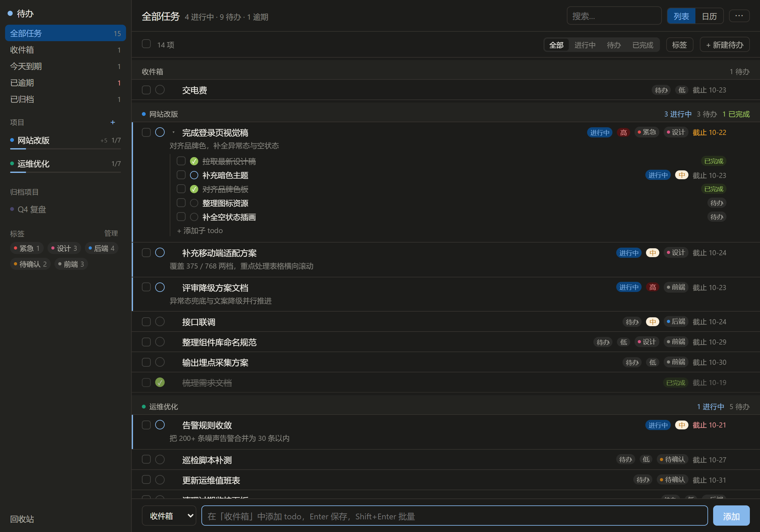
Task: Click the 标签 filter button
Action: tap(680, 45)
